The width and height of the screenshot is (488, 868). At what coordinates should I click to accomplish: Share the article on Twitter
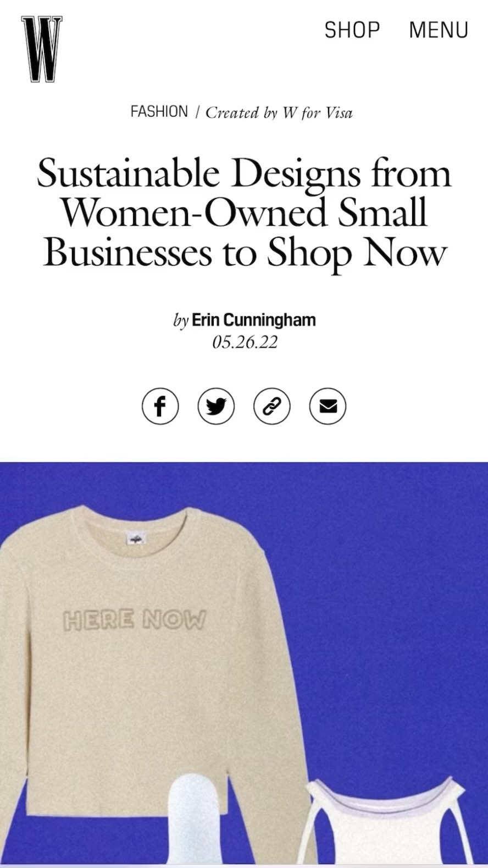(x=216, y=406)
